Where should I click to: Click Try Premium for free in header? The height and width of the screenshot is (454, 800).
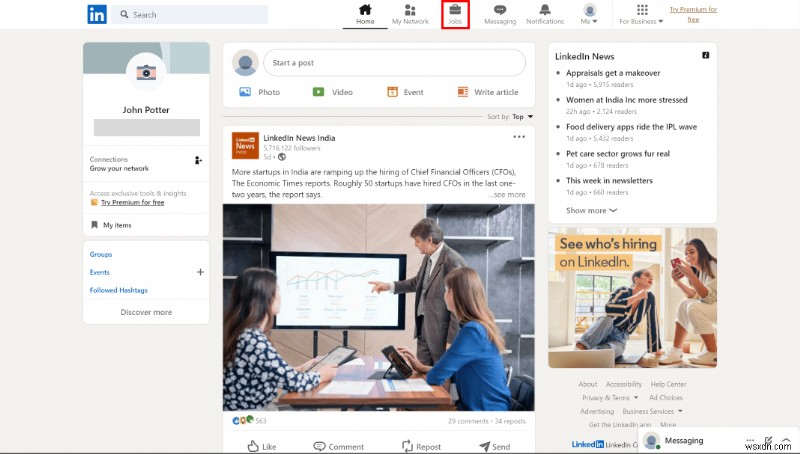[x=693, y=14]
